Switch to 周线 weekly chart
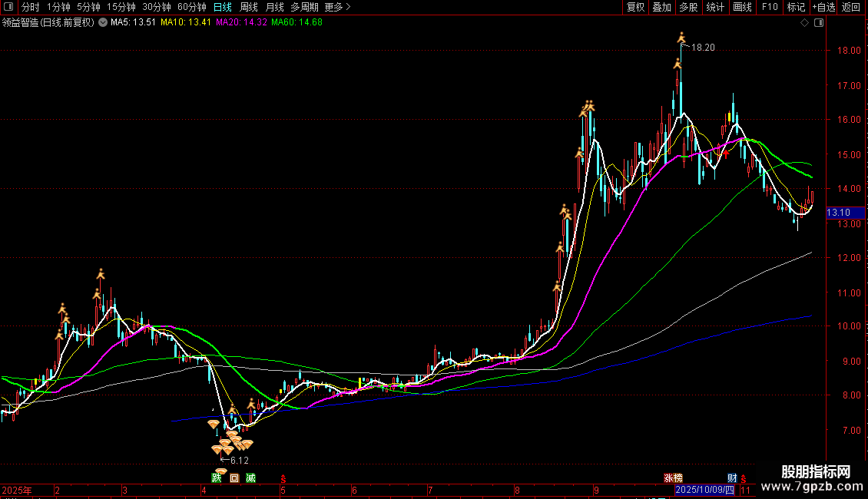Screen dimensions: 868x499 (249, 7)
